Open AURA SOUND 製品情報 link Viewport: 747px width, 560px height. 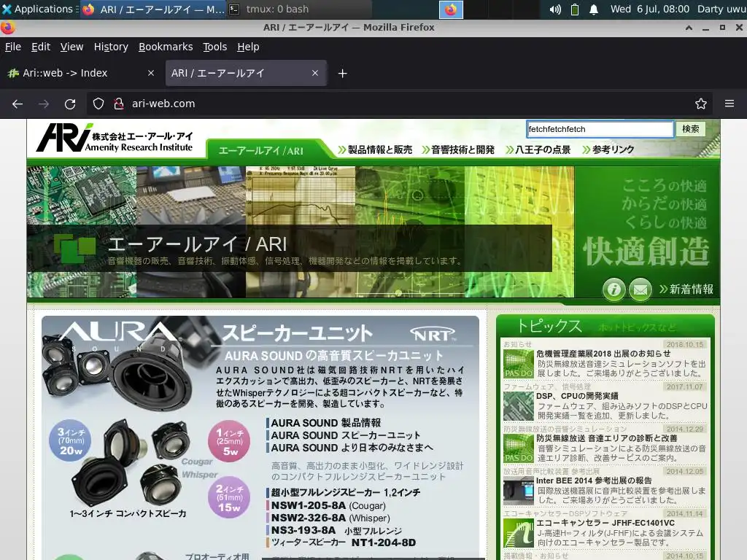tap(326, 423)
